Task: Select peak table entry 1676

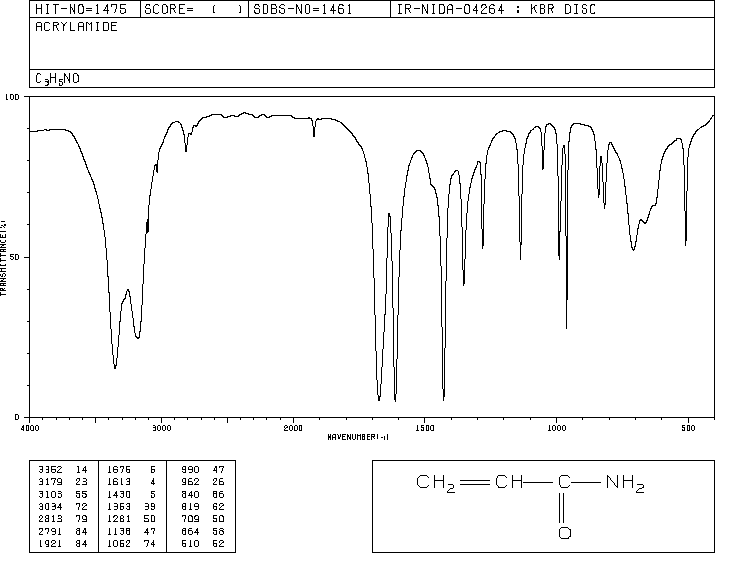Action: click(x=119, y=469)
